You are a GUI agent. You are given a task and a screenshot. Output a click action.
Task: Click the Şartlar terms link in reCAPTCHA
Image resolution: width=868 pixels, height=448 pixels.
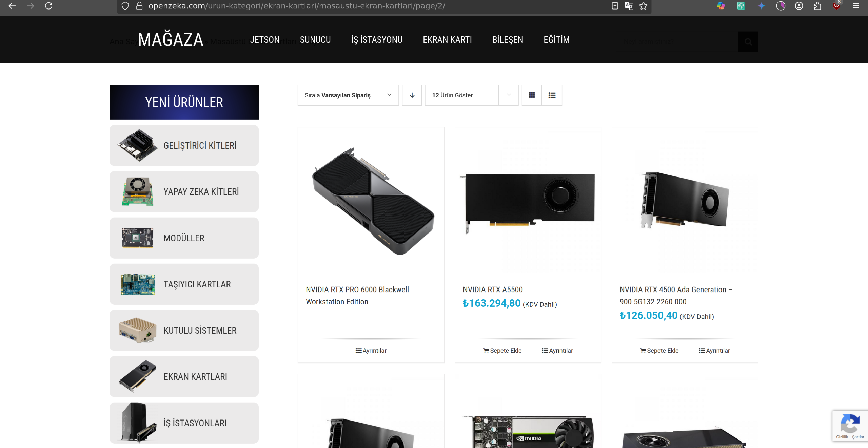(858, 437)
